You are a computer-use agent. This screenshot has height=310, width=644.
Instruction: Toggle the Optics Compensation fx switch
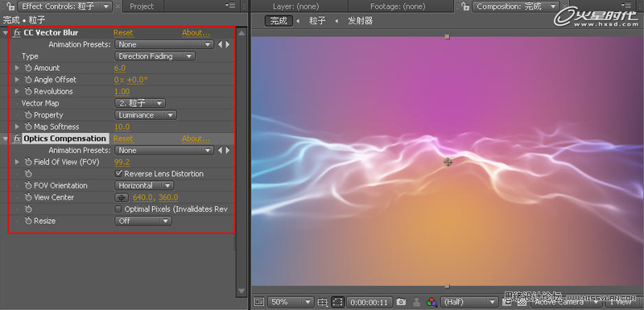(16, 138)
